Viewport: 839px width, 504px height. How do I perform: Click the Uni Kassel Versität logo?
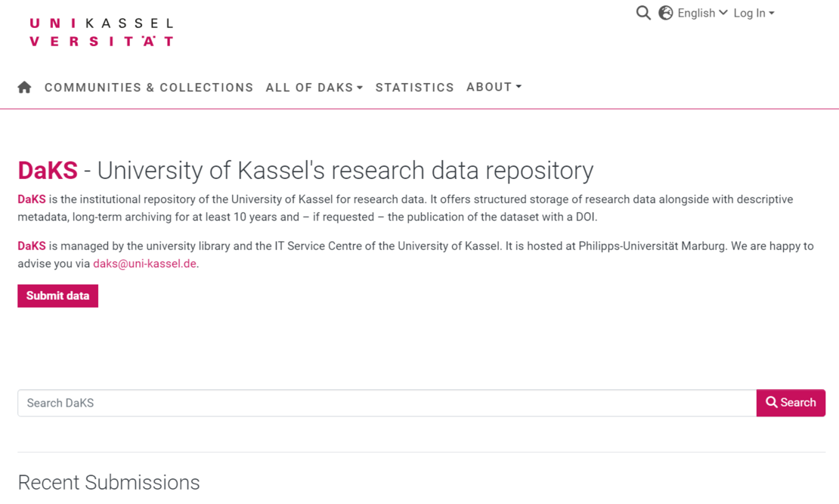(101, 32)
